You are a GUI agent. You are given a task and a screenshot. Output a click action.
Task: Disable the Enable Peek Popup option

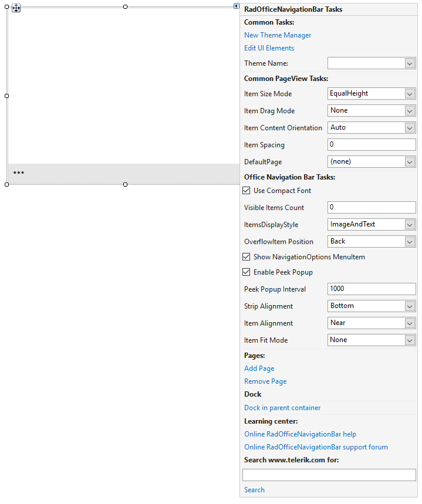[246, 272]
